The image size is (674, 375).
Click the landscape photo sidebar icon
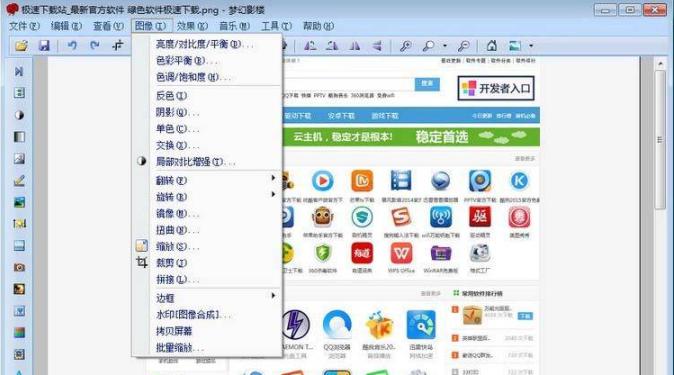pyautogui.click(x=19, y=202)
